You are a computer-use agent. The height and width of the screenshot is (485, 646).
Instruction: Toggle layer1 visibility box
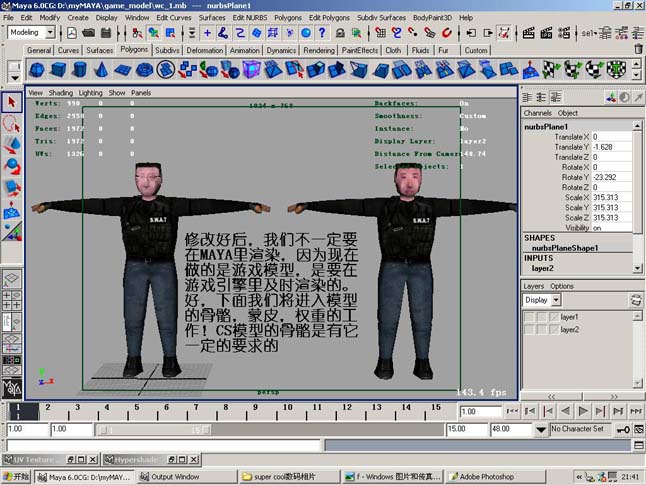point(529,317)
